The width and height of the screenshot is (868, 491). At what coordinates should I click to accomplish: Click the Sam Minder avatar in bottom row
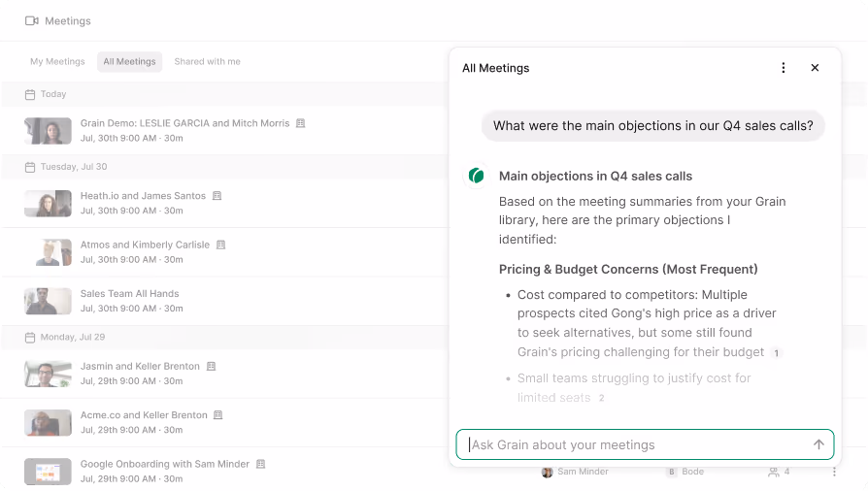pos(548,472)
